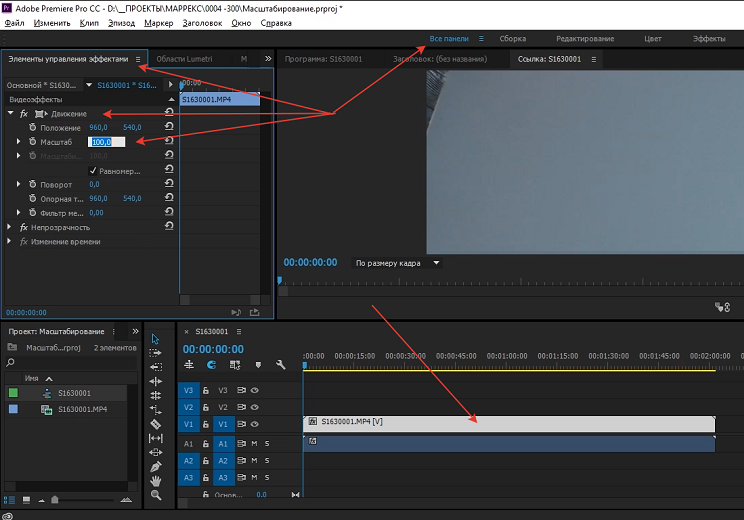This screenshot has width=744, height=520.
Task: Switch project panel to list view
Action: coord(9,500)
